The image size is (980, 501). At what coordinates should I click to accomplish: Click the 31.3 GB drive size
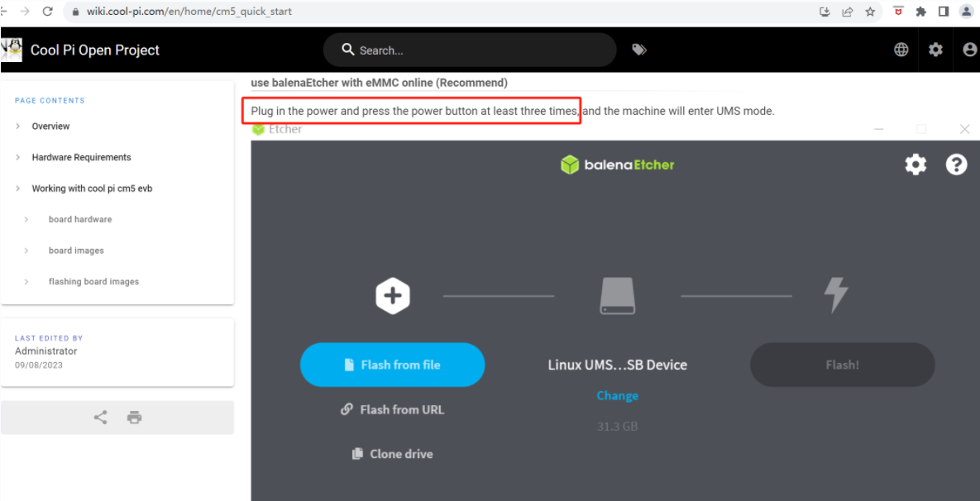(618, 427)
